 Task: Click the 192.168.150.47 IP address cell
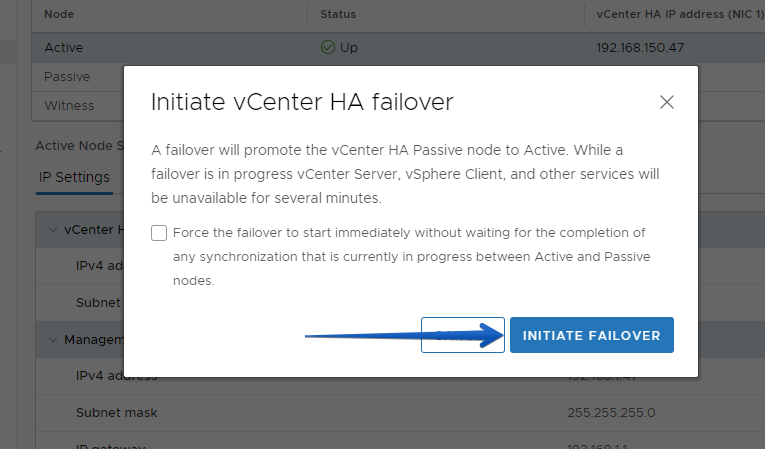tap(640, 48)
